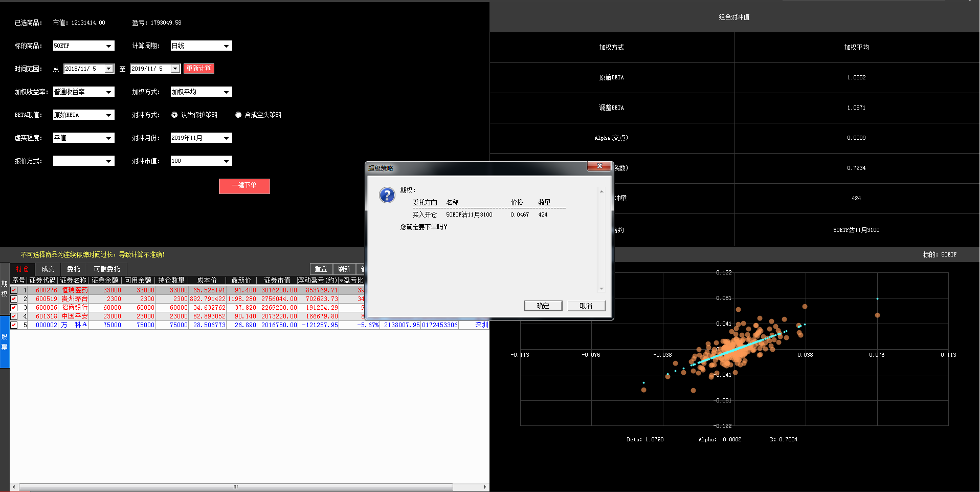Open the start date calendar dropdown arrow

[x=109, y=69]
